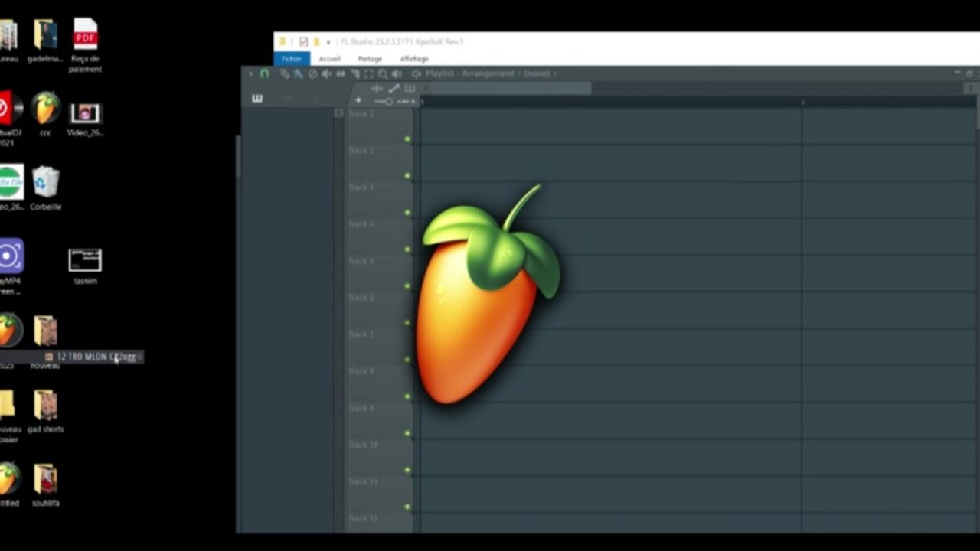The image size is (980, 551).
Task: Click the Track 5 header label
Action: (361, 261)
